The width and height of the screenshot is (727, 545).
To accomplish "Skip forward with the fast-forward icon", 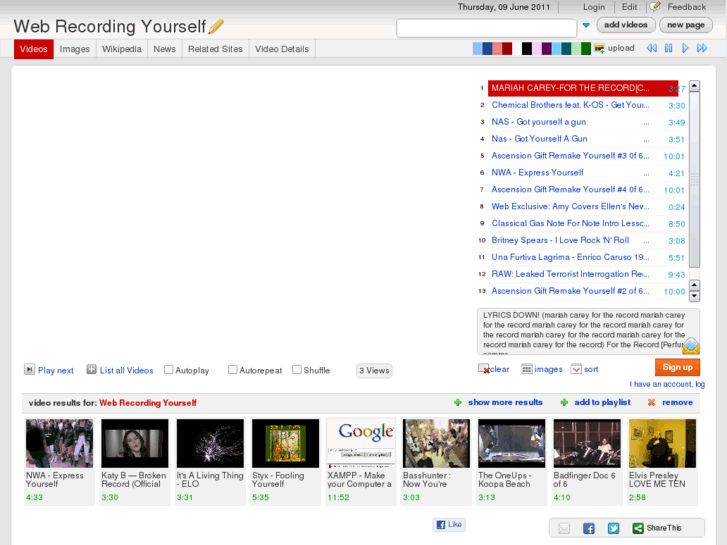I will click(x=702, y=48).
